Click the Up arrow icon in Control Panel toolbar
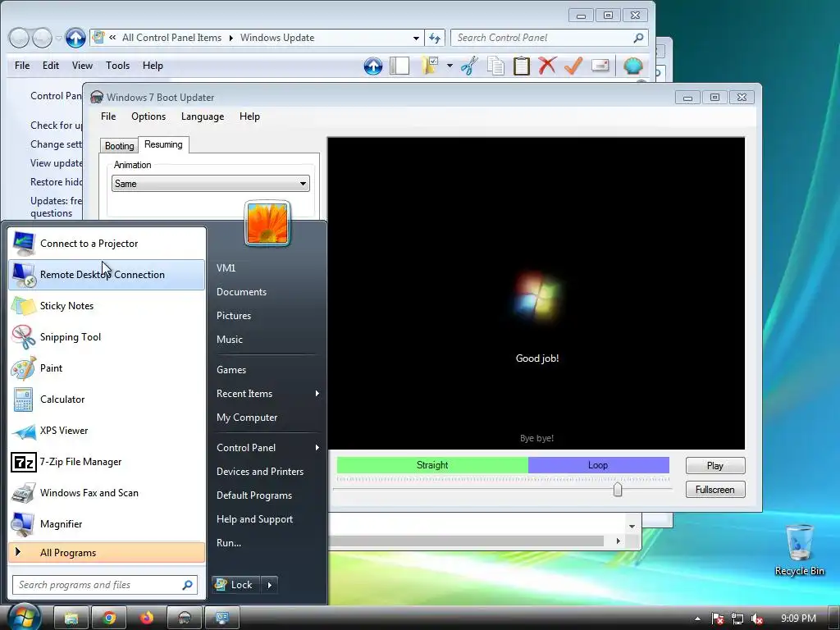 [x=373, y=66]
